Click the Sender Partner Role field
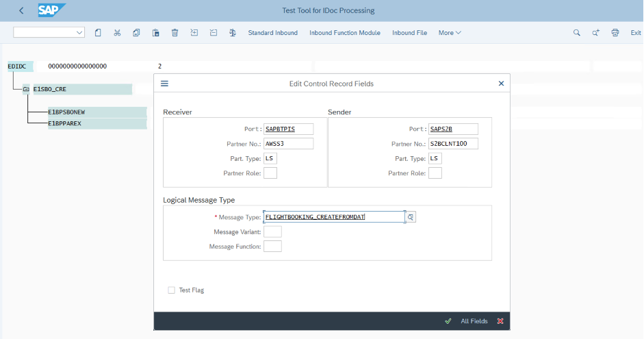The height and width of the screenshot is (339, 644). click(x=435, y=173)
